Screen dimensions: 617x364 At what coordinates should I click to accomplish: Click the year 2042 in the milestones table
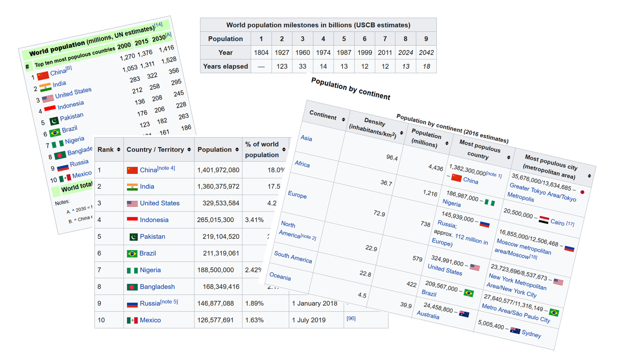(426, 53)
